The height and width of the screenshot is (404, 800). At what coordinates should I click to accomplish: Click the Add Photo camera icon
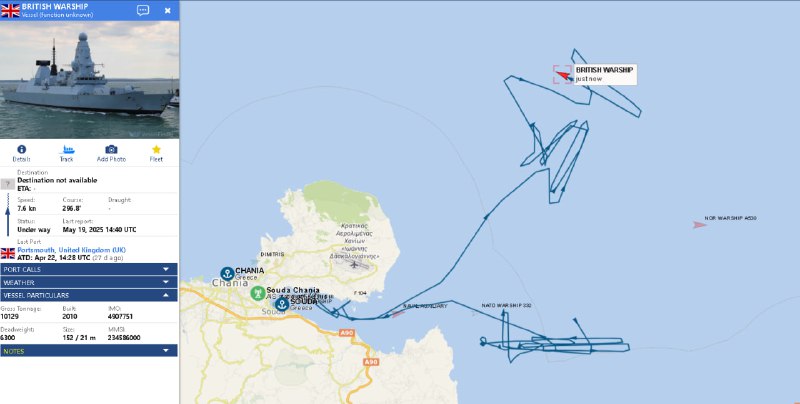pyautogui.click(x=111, y=149)
